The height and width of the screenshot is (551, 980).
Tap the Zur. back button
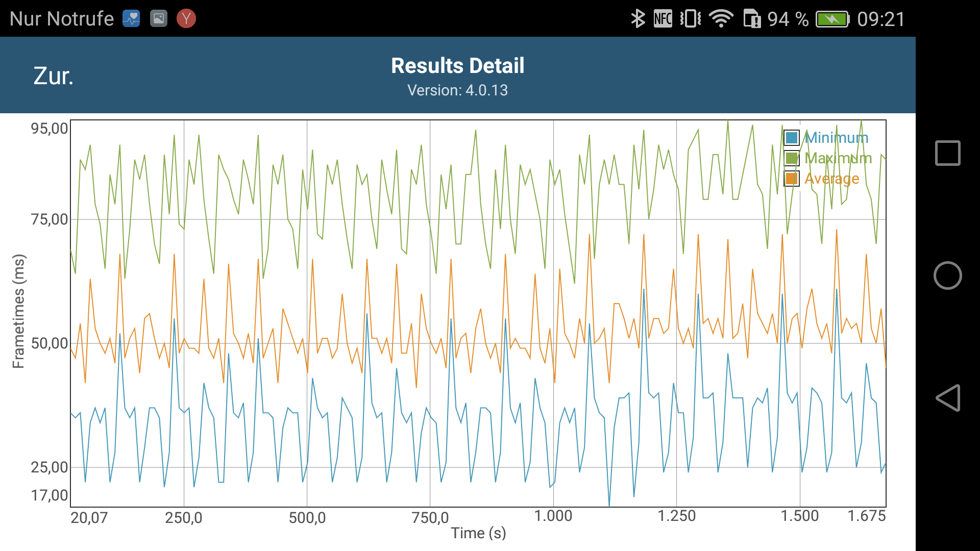(54, 76)
